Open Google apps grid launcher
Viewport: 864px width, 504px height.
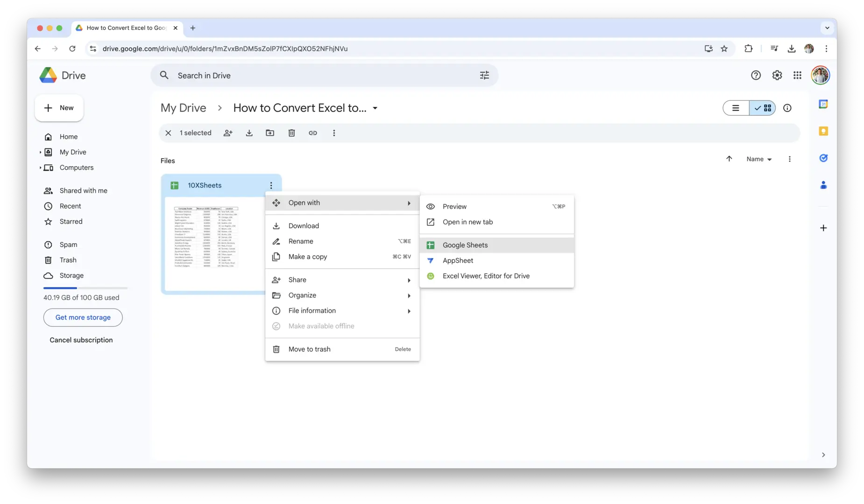click(797, 76)
